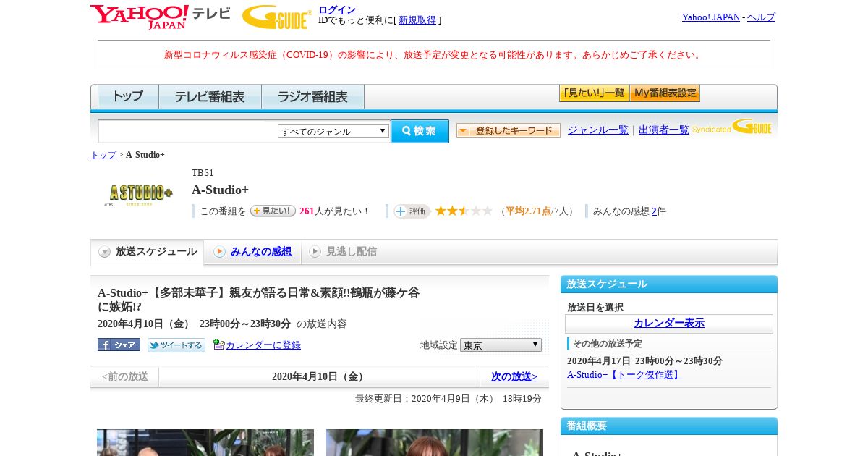Click the program title A-Studio+【多部未華子】 heading
Viewport: 868px width, 456px height.
(x=259, y=300)
